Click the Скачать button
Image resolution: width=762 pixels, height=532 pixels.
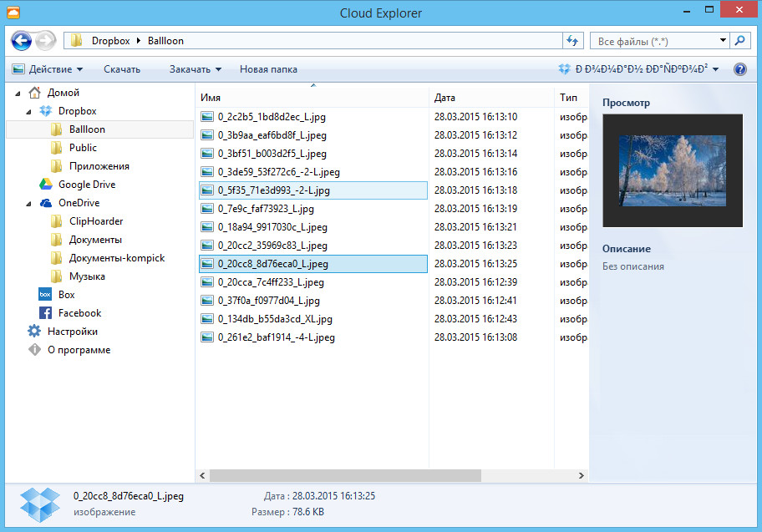(x=122, y=69)
